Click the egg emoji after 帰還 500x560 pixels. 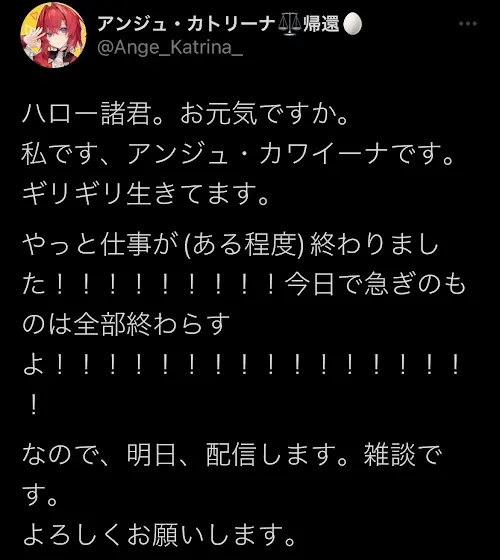click(352, 24)
